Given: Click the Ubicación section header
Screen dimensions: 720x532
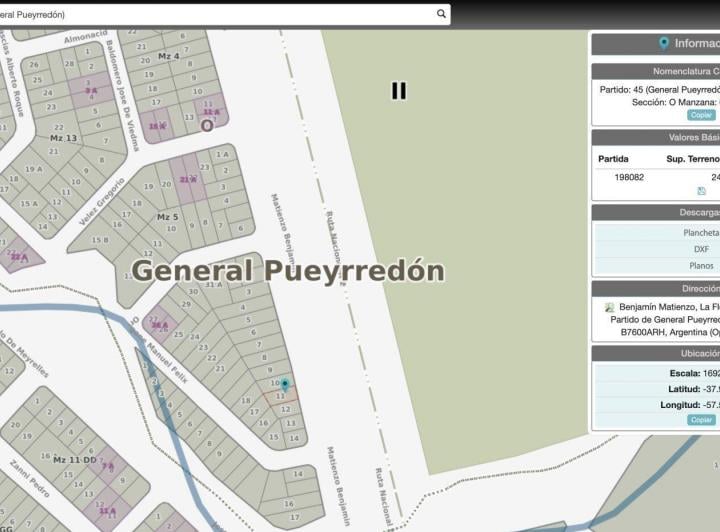Looking at the screenshot, I should (656, 353).
